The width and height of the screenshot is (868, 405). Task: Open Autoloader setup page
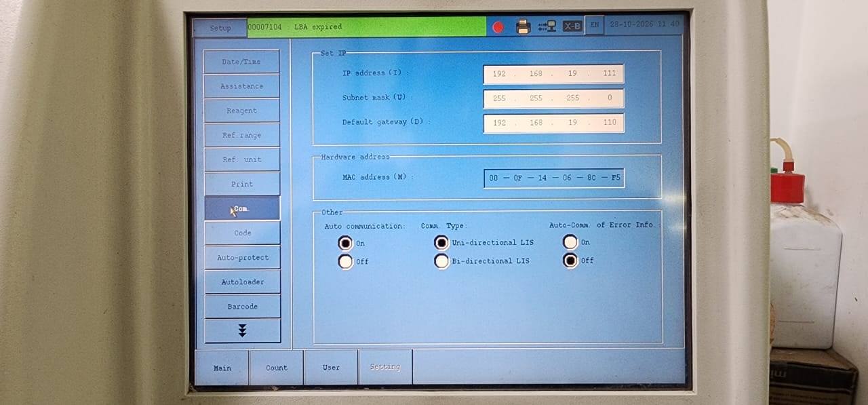click(x=242, y=282)
